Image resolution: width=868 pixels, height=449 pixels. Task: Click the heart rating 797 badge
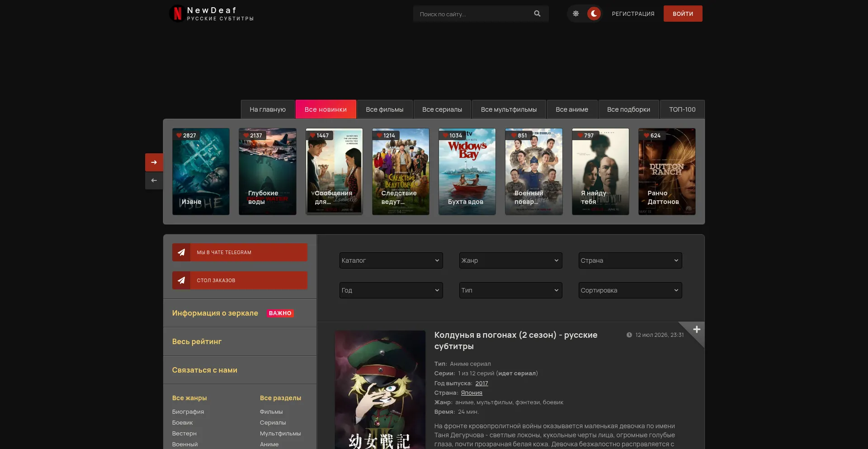[586, 135]
